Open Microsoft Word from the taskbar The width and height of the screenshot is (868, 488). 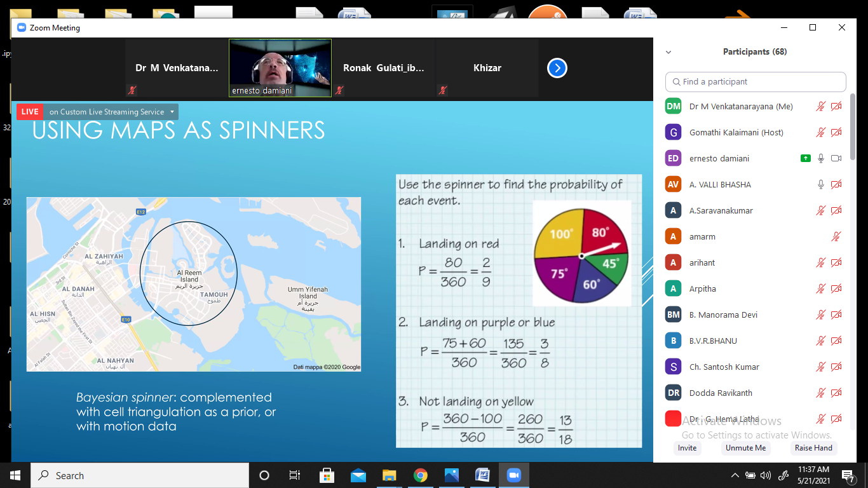point(482,475)
